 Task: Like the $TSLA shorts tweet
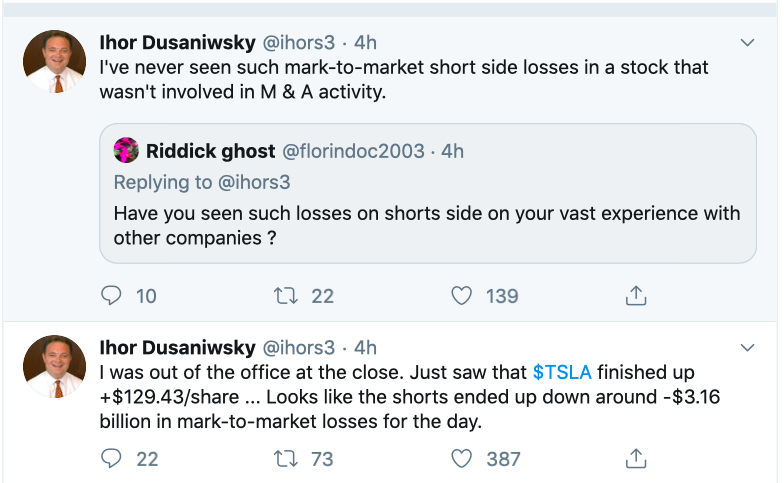(x=461, y=459)
